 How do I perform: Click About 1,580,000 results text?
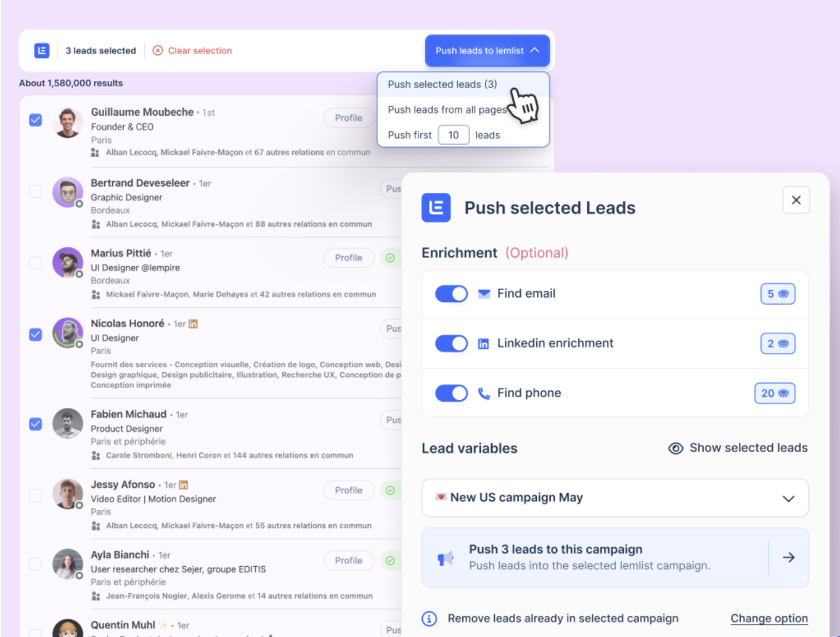(71, 83)
